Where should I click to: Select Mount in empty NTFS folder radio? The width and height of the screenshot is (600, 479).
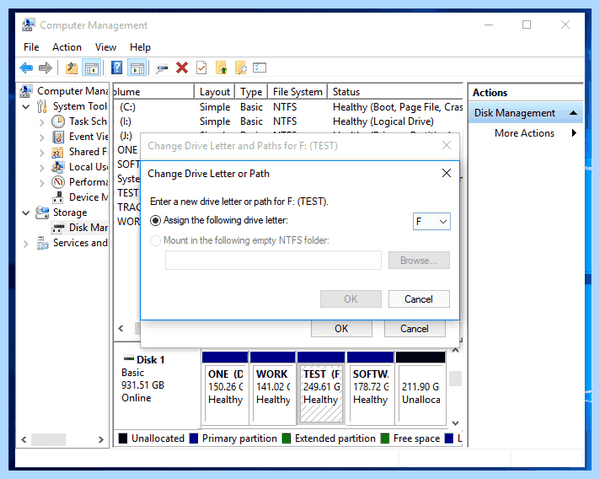pyautogui.click(x=155, y=241)
